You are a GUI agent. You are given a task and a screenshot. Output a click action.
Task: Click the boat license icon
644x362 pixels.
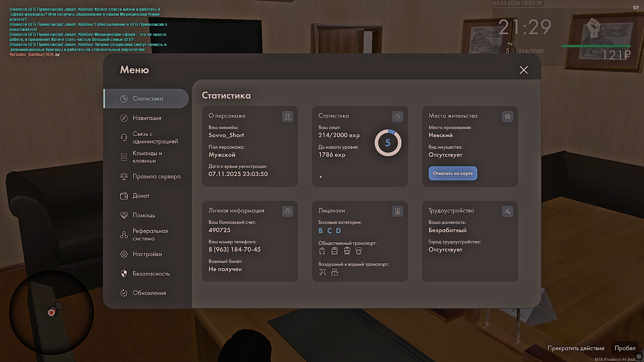pyautogui.click(x=334, y=272)
